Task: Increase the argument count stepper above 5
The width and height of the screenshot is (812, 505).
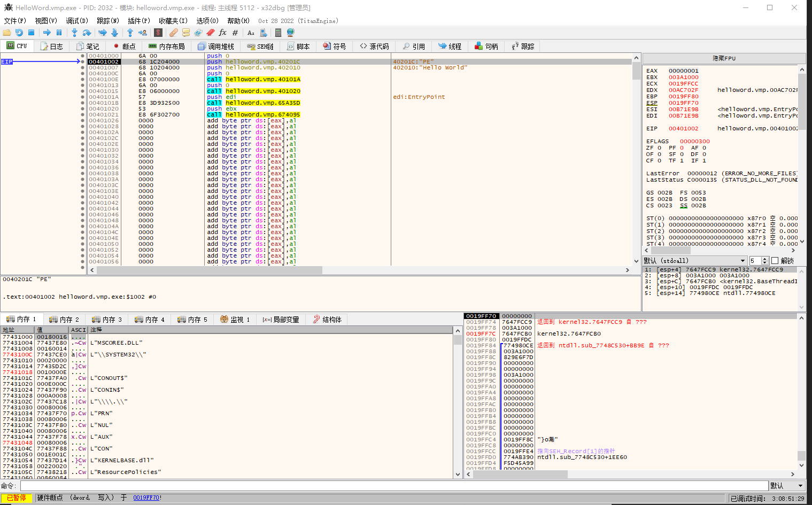Action: click(765, 259)
